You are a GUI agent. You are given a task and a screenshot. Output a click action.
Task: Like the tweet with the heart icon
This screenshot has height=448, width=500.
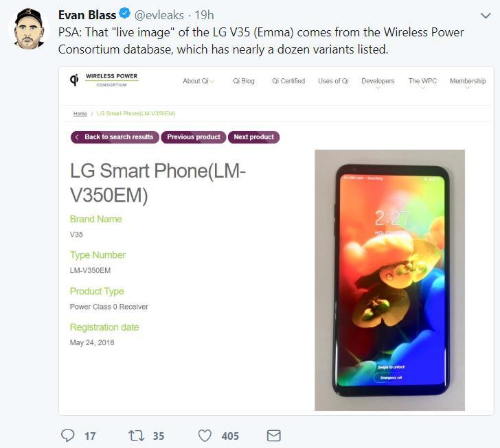[x=205, y=436]
